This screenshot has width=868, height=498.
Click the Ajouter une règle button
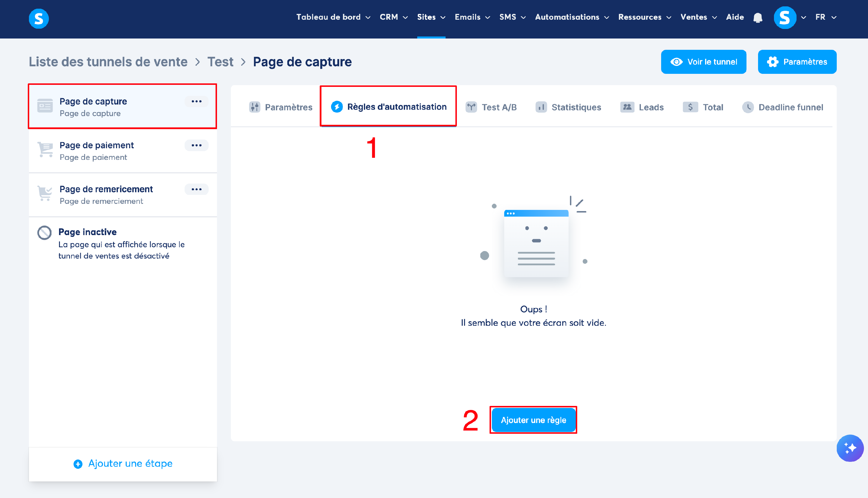(x=533, y=420)
